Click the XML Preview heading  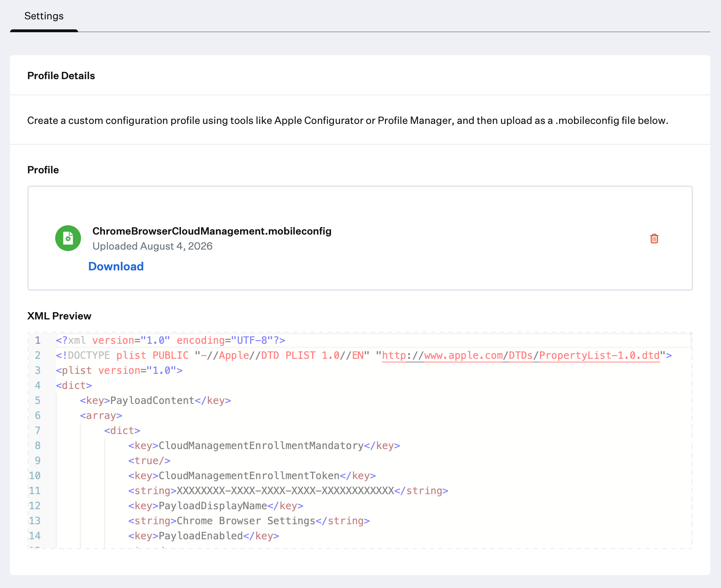59,316
